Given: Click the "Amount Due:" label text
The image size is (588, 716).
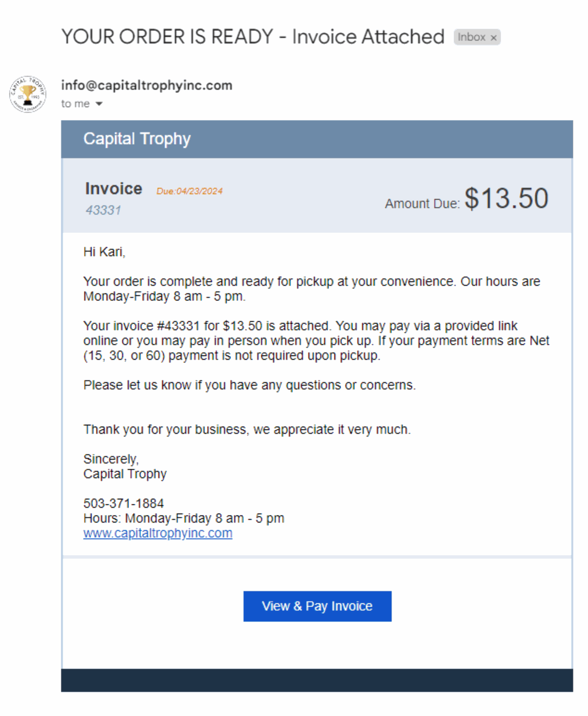Looking at the screenshot, I should pos(422,204).
